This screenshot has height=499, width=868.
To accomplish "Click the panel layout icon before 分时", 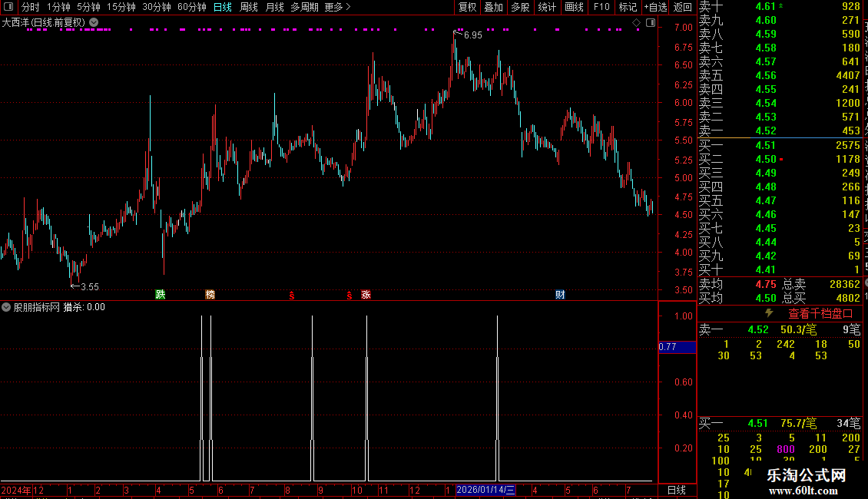I will pos(8,7).
